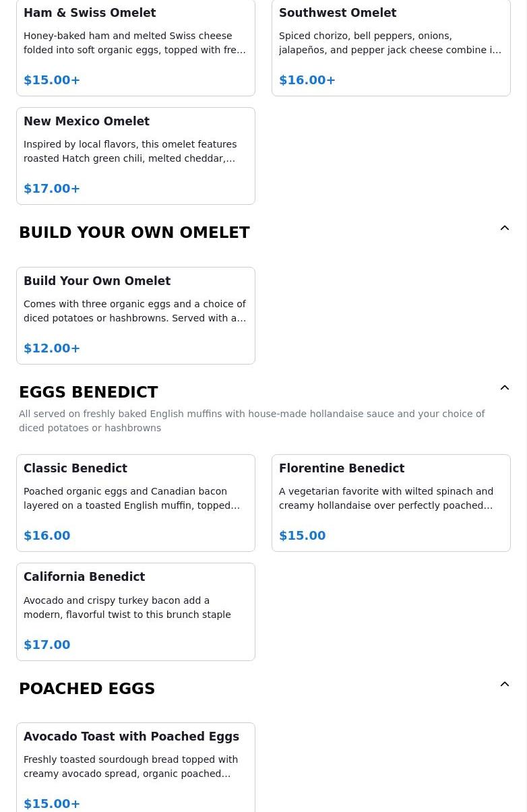Click the $17.00 California Benedict price
Viewport: 527px width, 812px height.
pos(47,645)
